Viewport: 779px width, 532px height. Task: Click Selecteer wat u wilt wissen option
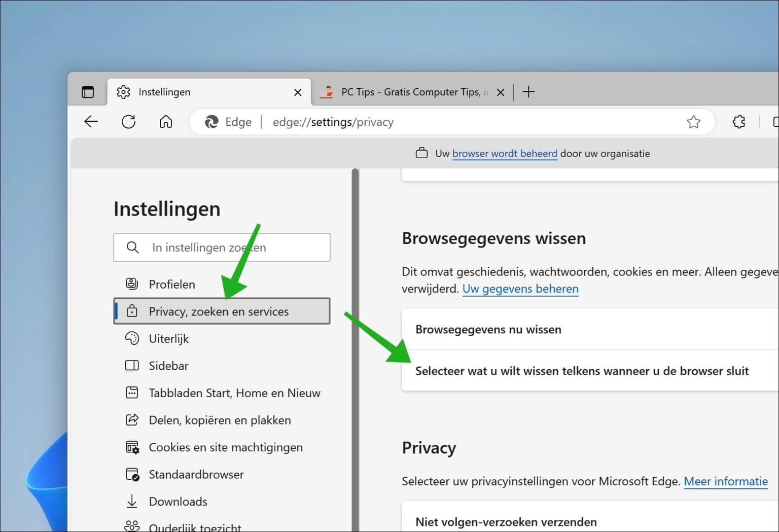coord(582,371)
